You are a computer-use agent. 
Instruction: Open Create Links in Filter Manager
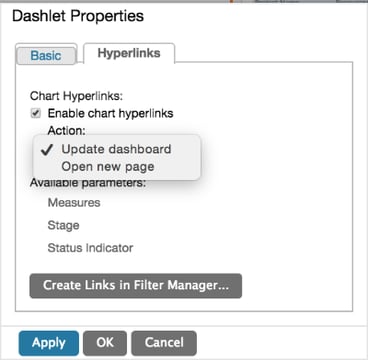click(136, 286)
